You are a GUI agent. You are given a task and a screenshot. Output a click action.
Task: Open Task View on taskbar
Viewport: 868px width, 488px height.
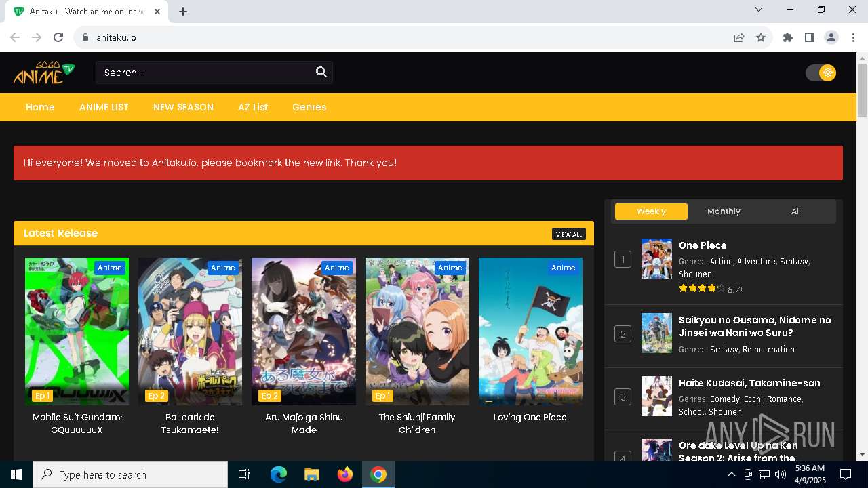point(244,474)
